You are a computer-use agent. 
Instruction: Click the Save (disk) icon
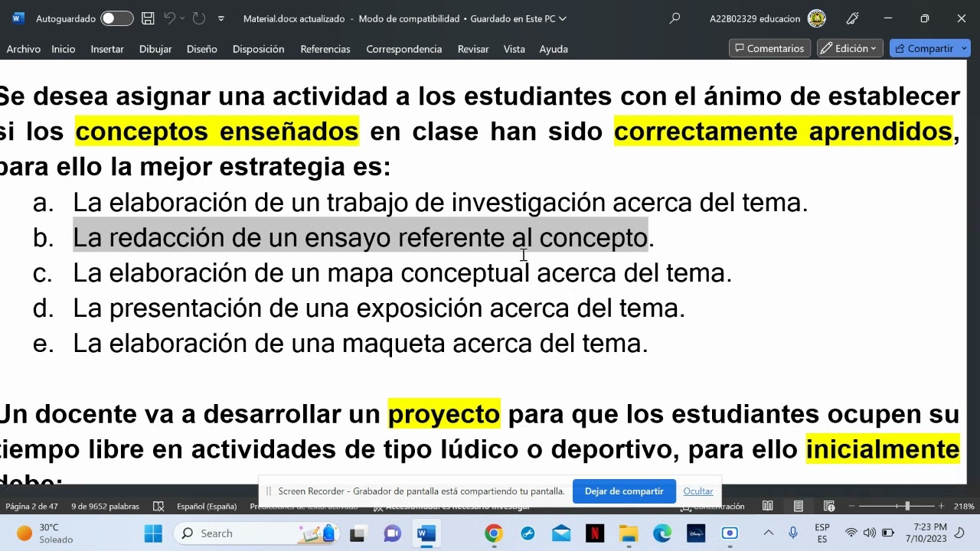pyautogui.click(x=149, y=18)
